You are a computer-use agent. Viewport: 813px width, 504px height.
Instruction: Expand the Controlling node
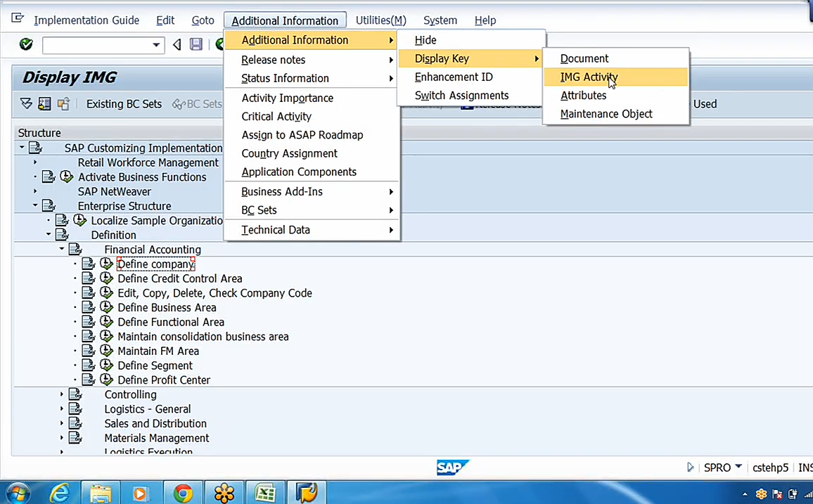[62, 394]
